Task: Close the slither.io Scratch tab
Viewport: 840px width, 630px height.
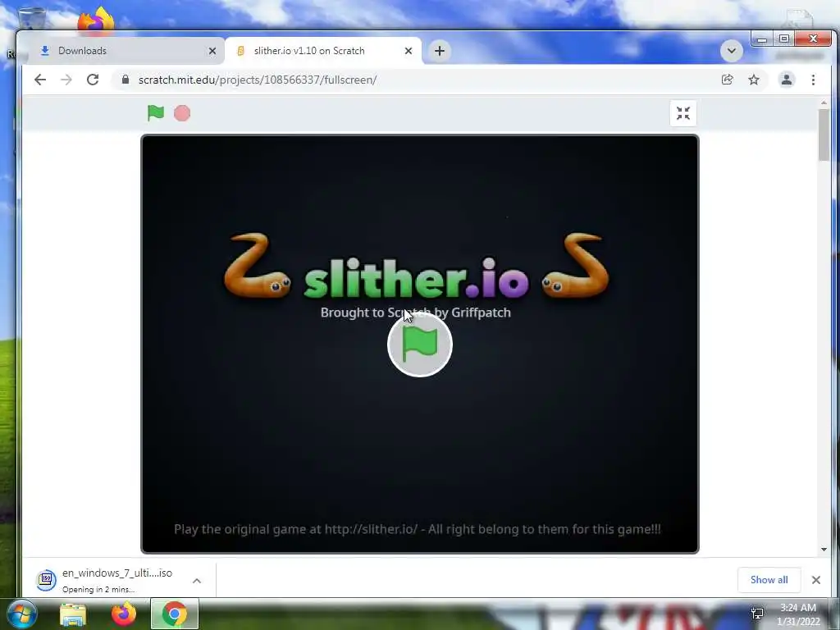Action: click(x=409, y=51)
